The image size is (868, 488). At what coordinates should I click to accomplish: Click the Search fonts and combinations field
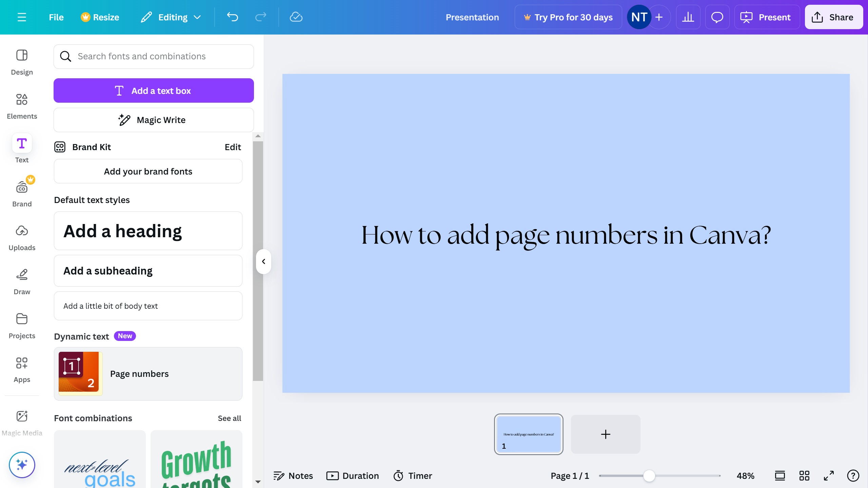point(154,56)
